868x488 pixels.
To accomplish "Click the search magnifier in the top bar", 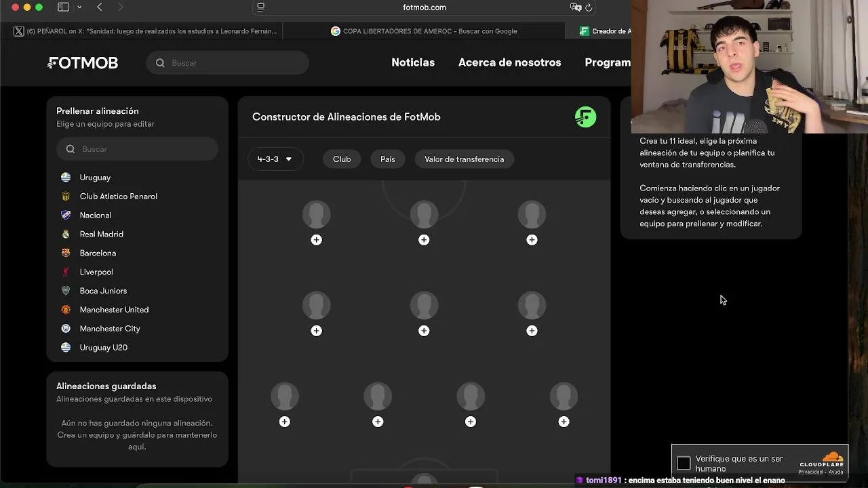I will coord(160,63).
